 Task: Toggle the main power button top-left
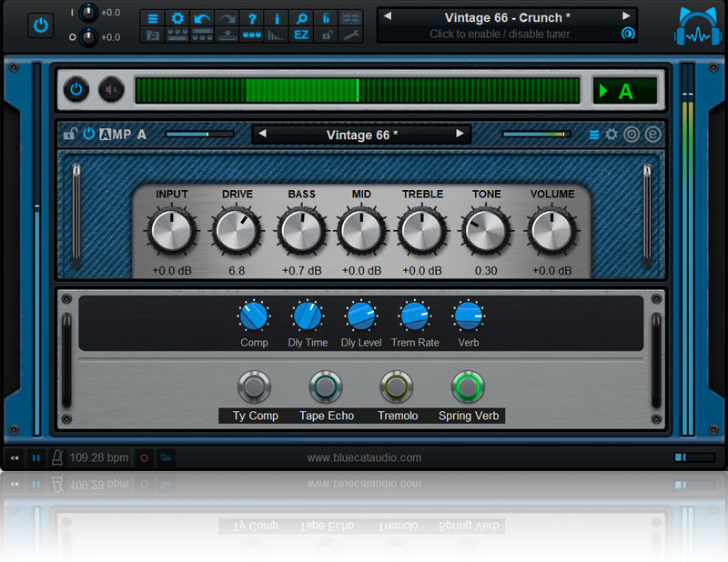click(x=39, y=25)
